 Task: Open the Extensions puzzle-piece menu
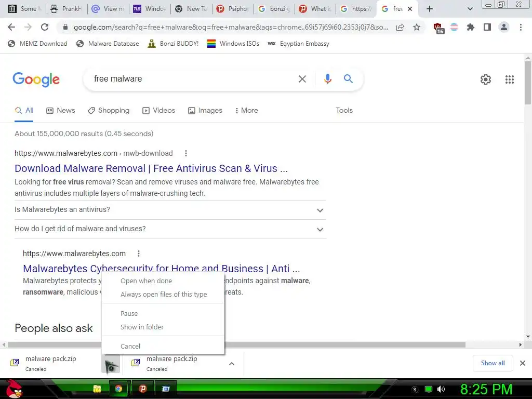pyautogui.click(x=470, y=27)
